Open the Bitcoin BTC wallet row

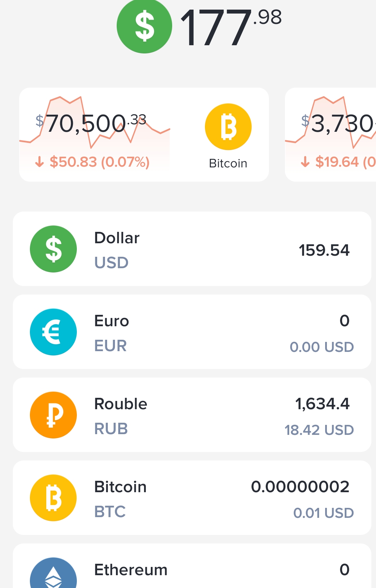[x=192, y=498]
